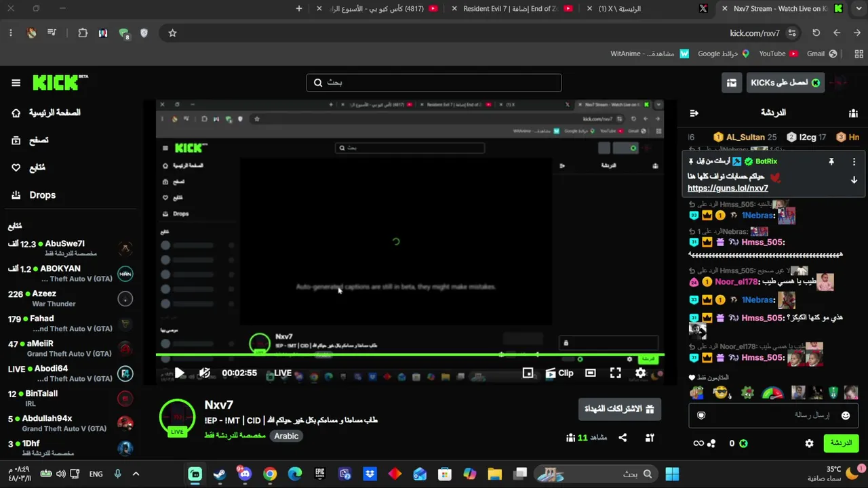Share the Nxv7 stream
This screenshot has height=488, width=868.
(623, 438)
